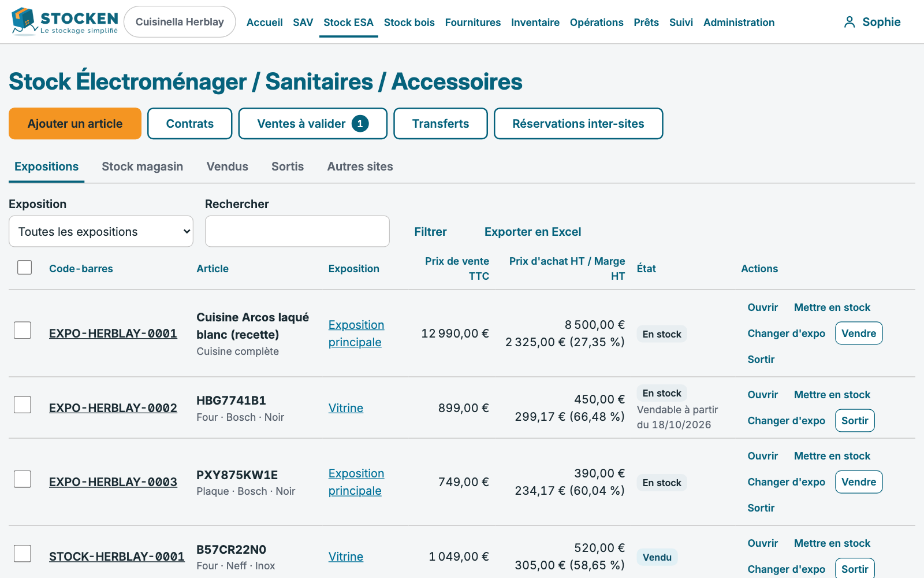
Task: Expand the Toutes les expositions dropdown
Action: point(101,231)
